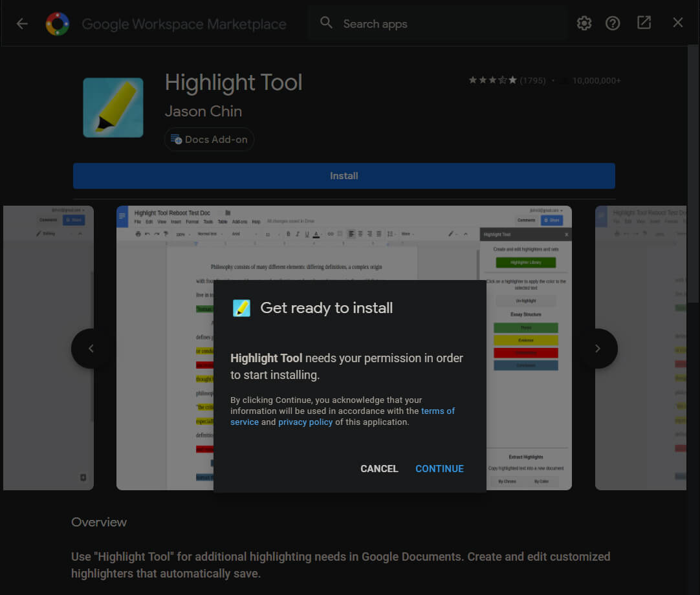The height and width of the screenshot is (595, 700).
Task: Click the print icon in screenshot toolbar
Action: coord(138,234)
